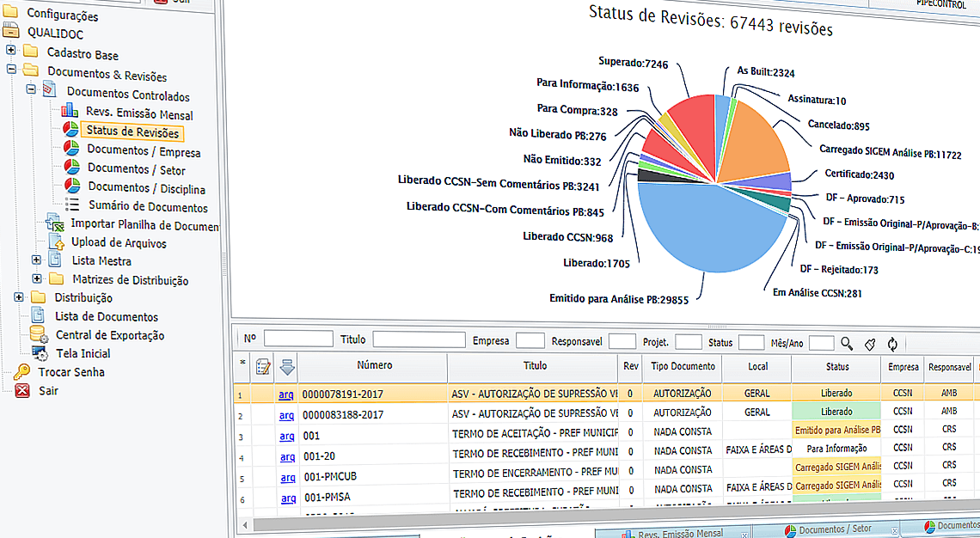Expand the Lista Mestra tree node
This screenshot has width=980, height=538.
pos(36,260)
